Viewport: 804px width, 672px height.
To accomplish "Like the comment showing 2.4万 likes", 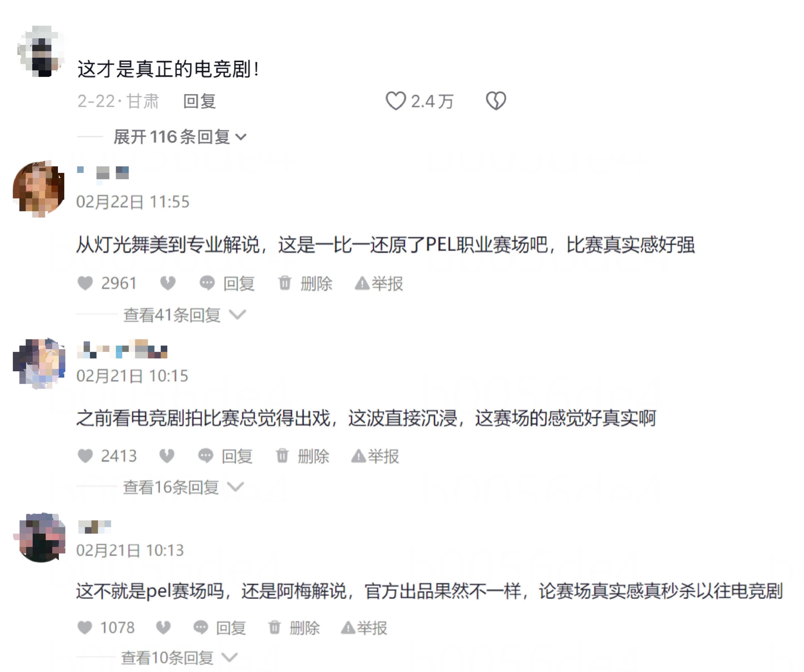I will [x=395, y=101].
